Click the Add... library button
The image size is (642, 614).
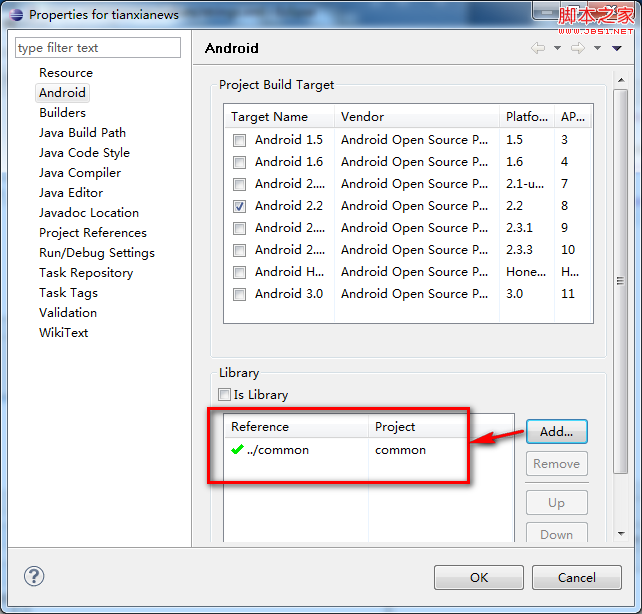tap(556, 431)
